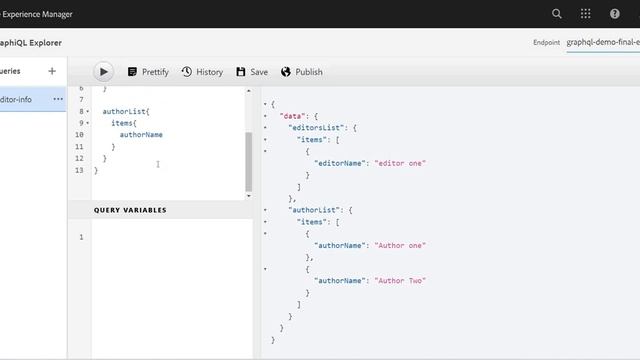The width and height of the screenshot is (640, 360).
Task: Click "Author Two" value in response
Action: coord(400,281)
